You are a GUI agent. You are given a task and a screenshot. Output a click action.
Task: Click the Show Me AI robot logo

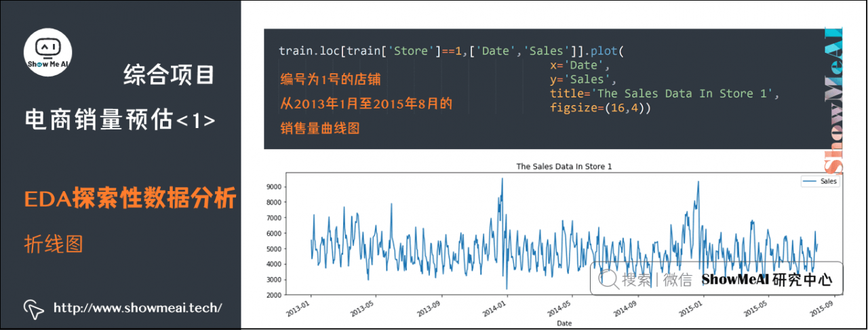(x=48, y=51)
